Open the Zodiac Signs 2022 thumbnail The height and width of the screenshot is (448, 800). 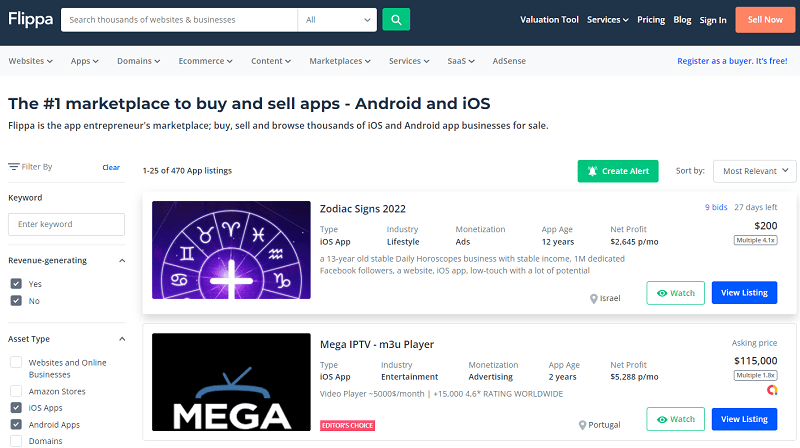tap(231, 251)
